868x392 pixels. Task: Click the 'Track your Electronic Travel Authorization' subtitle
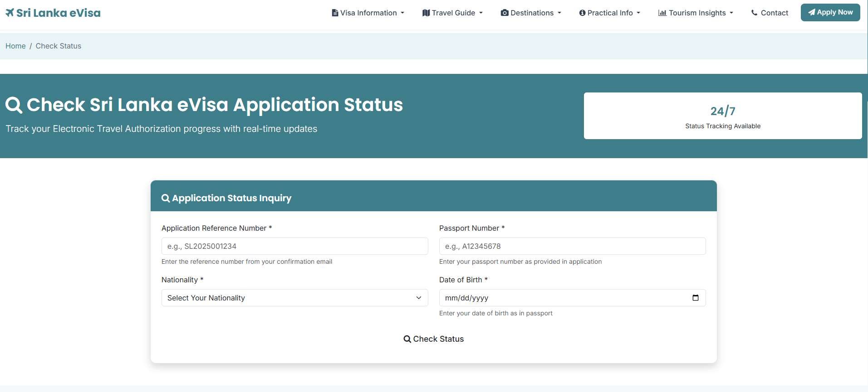162,129
